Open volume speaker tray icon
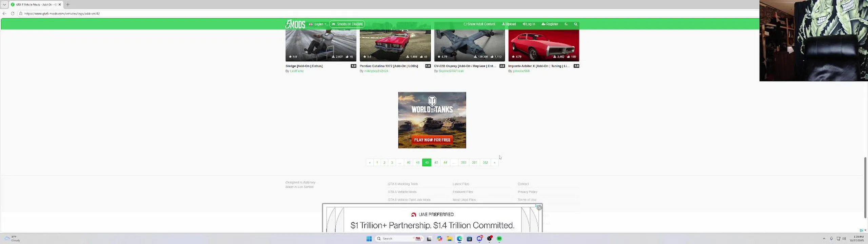Screen dimensions: 868x244 click(x=844, y=239)
